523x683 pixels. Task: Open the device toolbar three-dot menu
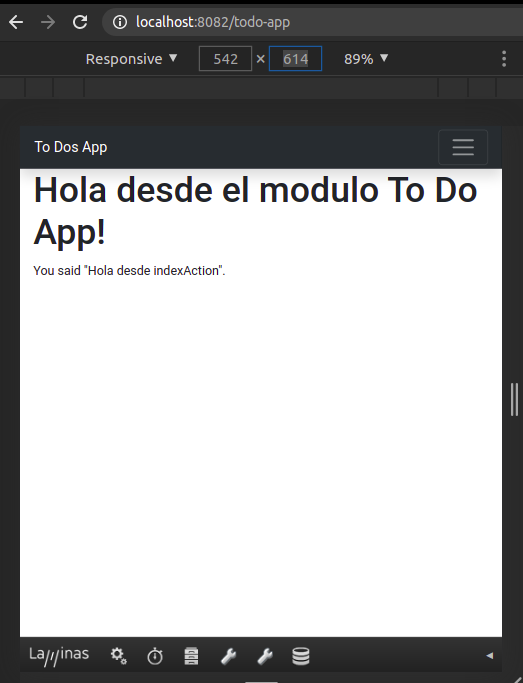click(x=504, y=59)
